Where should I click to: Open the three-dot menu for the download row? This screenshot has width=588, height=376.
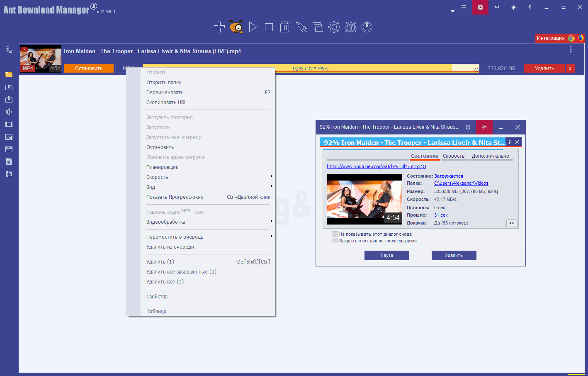point(571,49)
